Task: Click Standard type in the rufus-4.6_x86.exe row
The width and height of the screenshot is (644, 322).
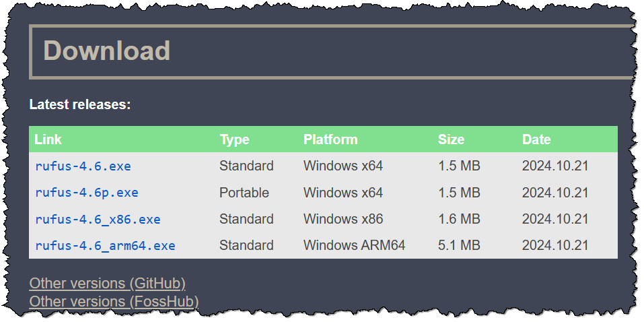Action: click(x=246, y=219)
